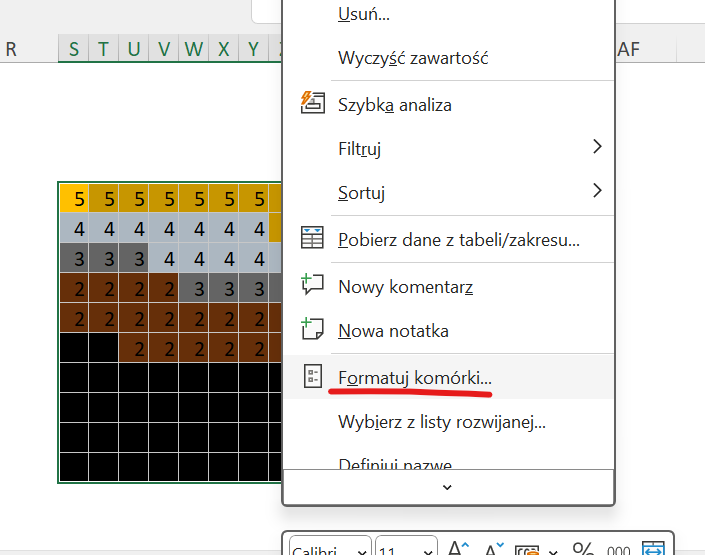Select Wyczyść zawartość menu entry
The image size is (705, 555).
click(x=413, y=58)
